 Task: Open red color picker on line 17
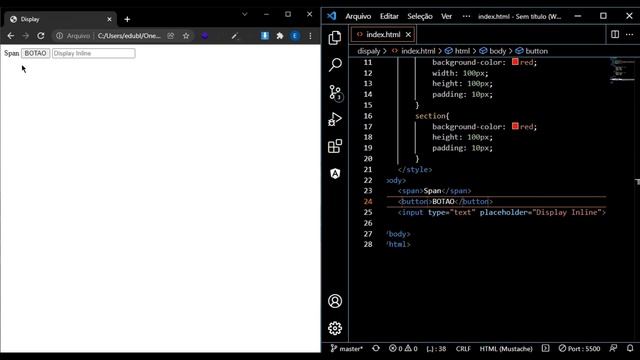(x=515, y=126)
